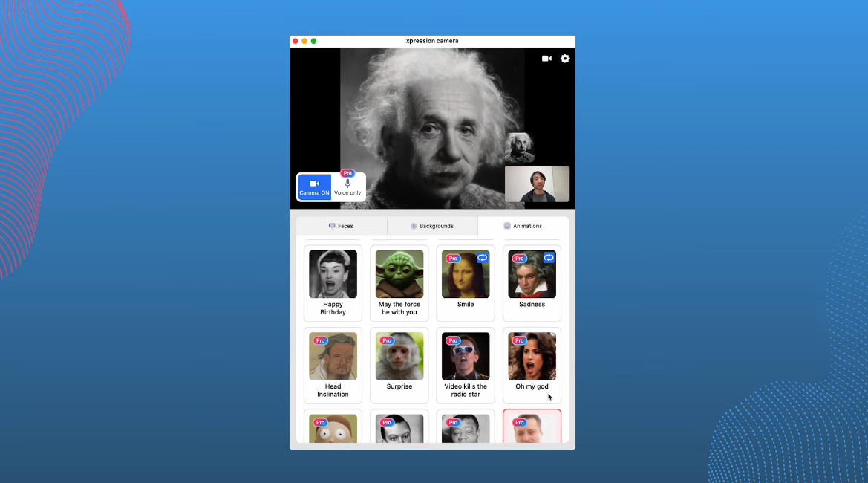Toggle the loop icon on the Smile animation
This screenshot has width=868, height=483.
[x=483, y=257]
